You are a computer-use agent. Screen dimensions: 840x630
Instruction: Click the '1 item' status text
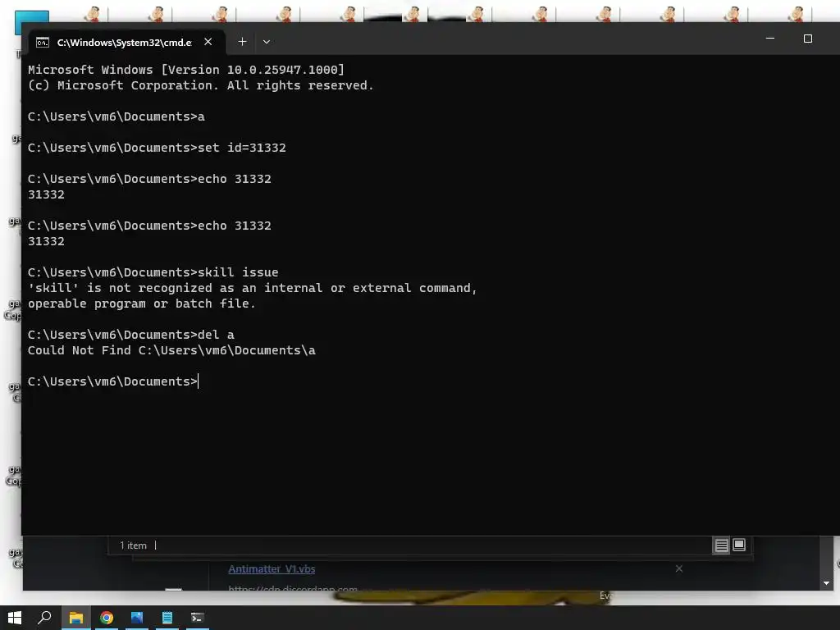(x=133, y=546)
